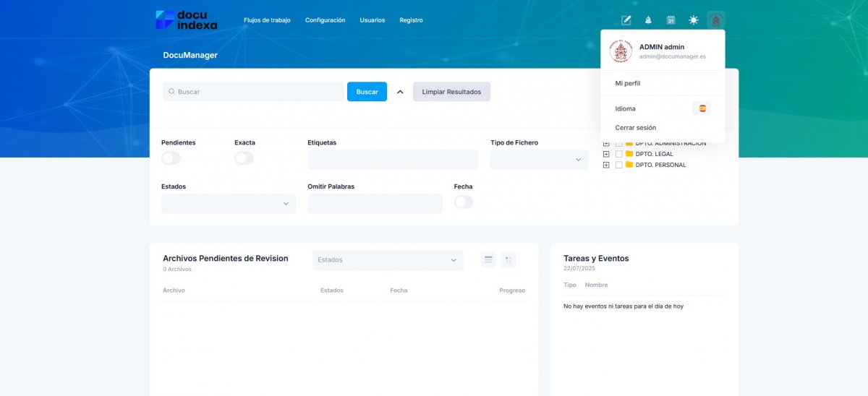Click the edit note pencil icon
The image size is (868, 396).
(x=626, y=20)
